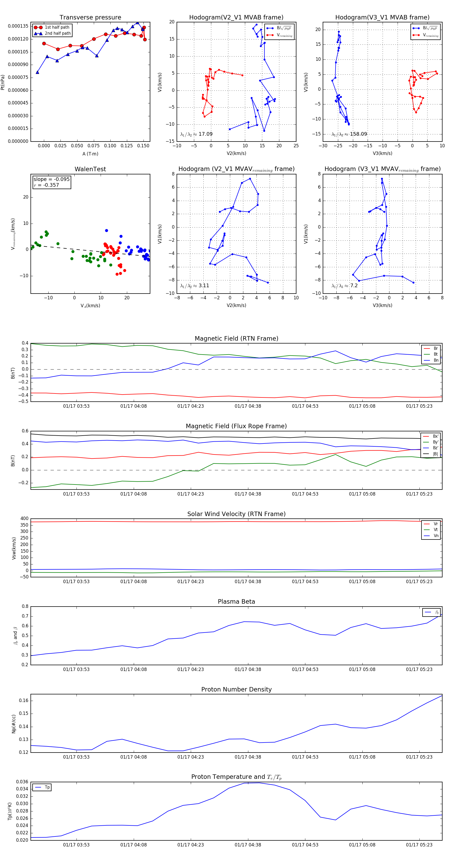This screenshot has width=473, height=868.
Task: Click the "Tp(10⁶K)" y-axis label
Action: coord(10,811)
